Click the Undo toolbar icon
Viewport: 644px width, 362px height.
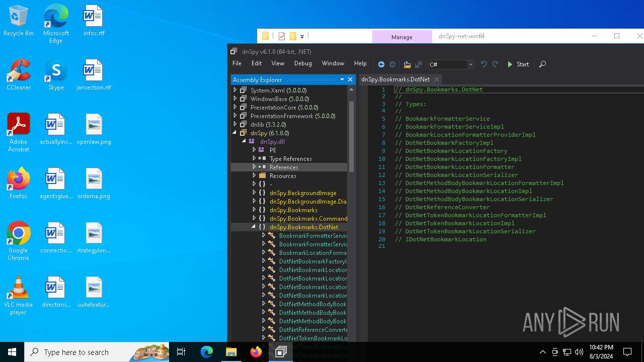tap(484, 64)
